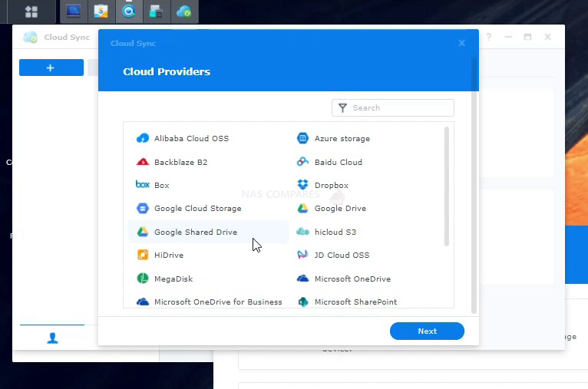Click the Box logo icon

(x=143, y=184)
